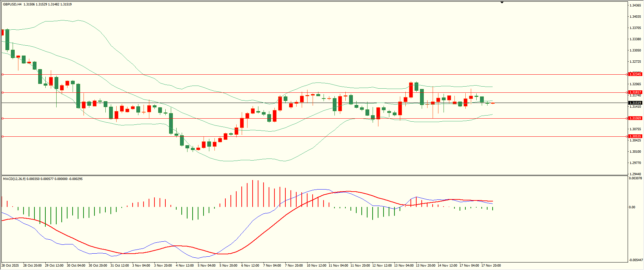
Task: Click the 5 Nov 20:00 time label
Action: 228,266
